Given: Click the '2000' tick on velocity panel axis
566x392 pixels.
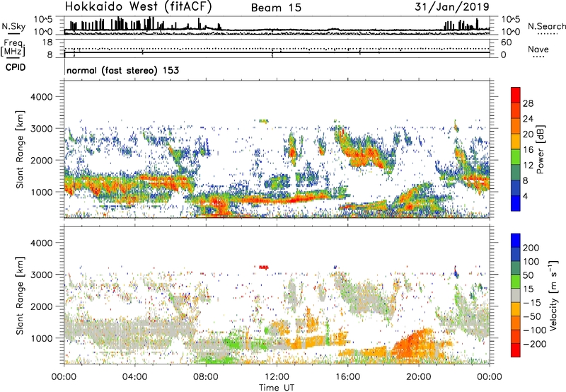Looking at the screenshot, I should (42, 306).
